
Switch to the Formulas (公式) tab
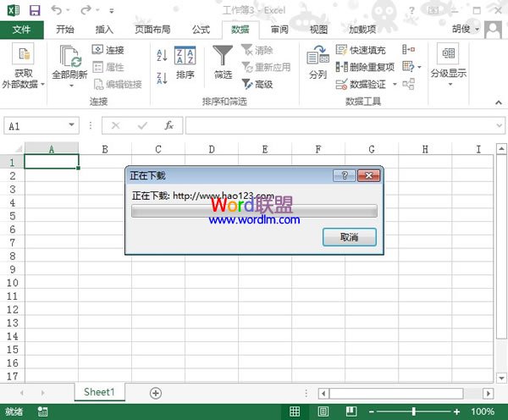[201, 30]
